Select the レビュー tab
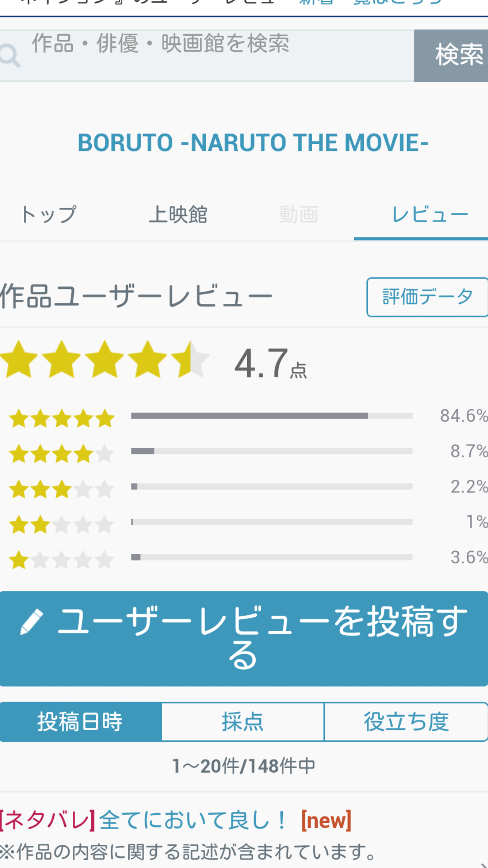The width and height of the screenshot is (488, 868). point(429,214)
